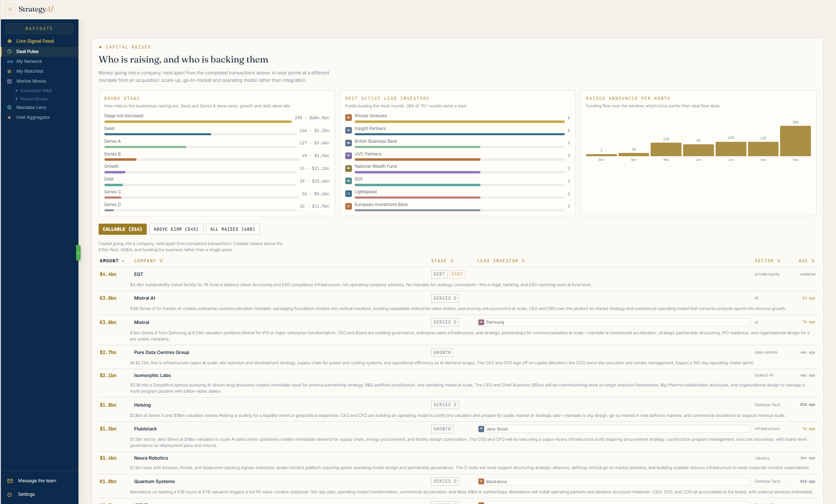This screenshot has height=504, width=836.
Task: Open the Fluidstack company row
Action: 457,437
